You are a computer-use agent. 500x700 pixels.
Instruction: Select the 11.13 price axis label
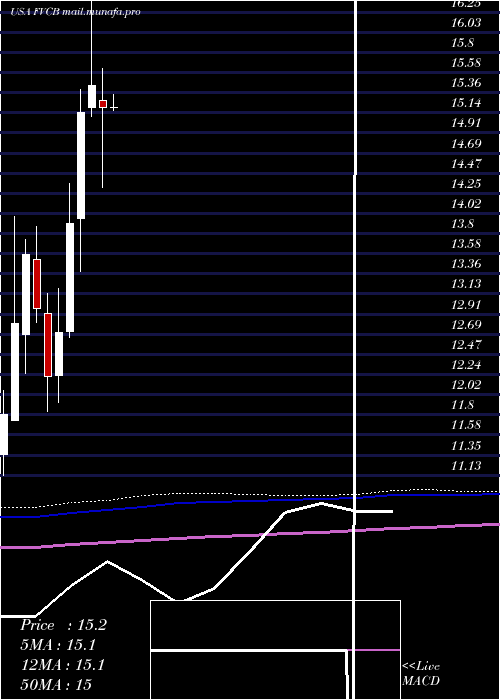tap(466, 466)
